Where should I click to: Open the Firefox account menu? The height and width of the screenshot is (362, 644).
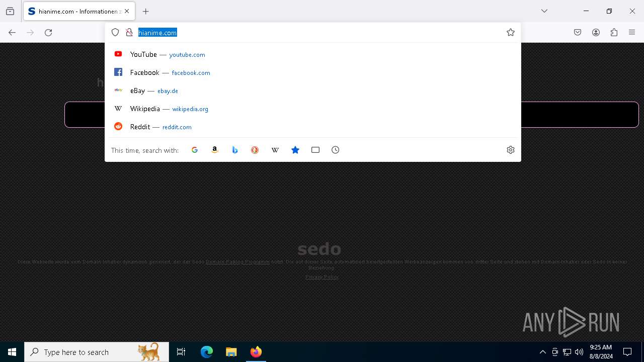[596, 33]
